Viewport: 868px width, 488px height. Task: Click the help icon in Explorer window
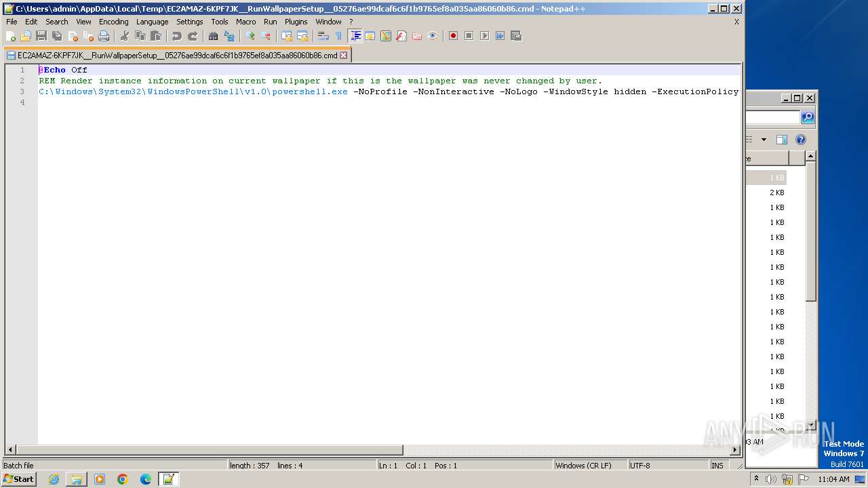801,140
